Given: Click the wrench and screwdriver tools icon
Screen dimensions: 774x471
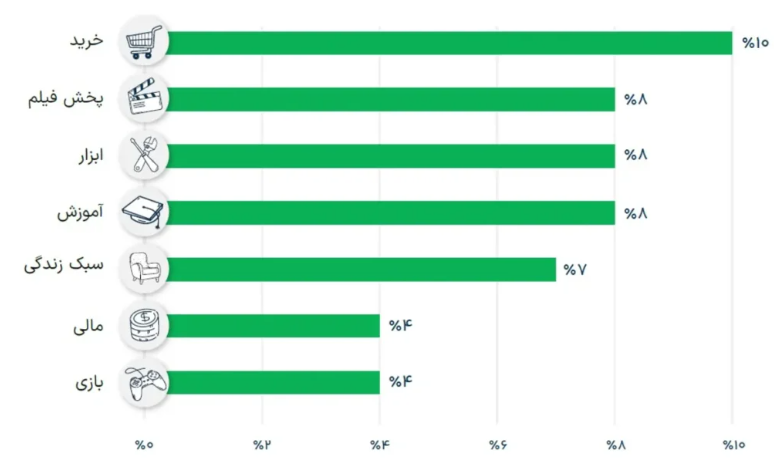Looking at the screenshot, I should (x=144, y=155).
